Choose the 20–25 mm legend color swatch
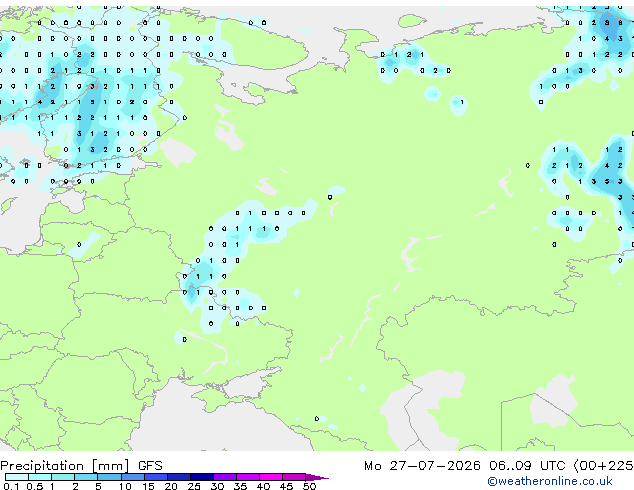Viewport: 634px width, 490px height. [x=178, y=477]
